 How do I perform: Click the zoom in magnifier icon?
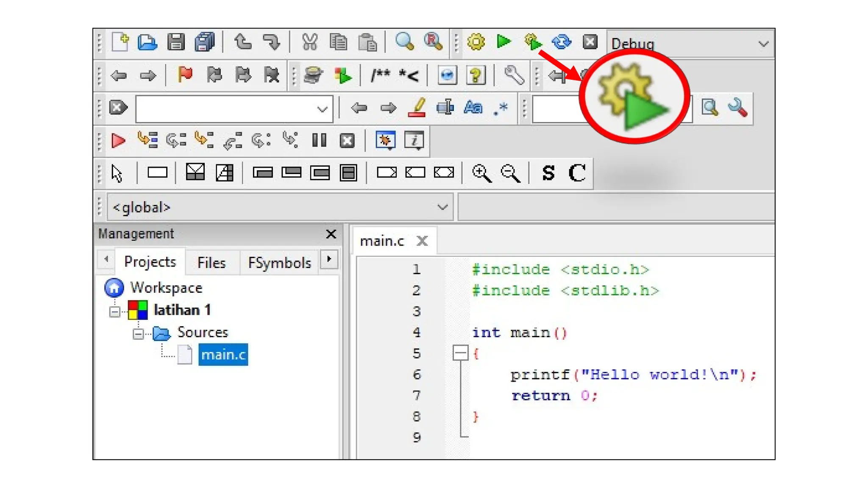click(481, 173)
